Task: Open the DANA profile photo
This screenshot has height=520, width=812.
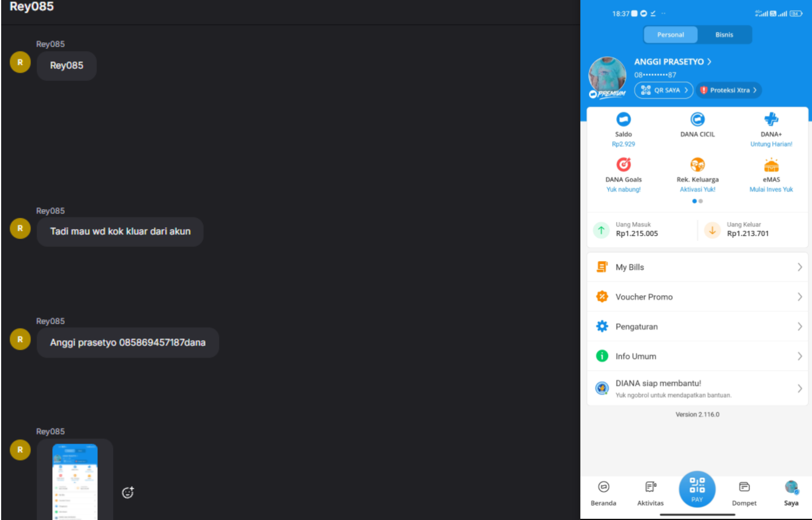Action: [x=607, y=75]
